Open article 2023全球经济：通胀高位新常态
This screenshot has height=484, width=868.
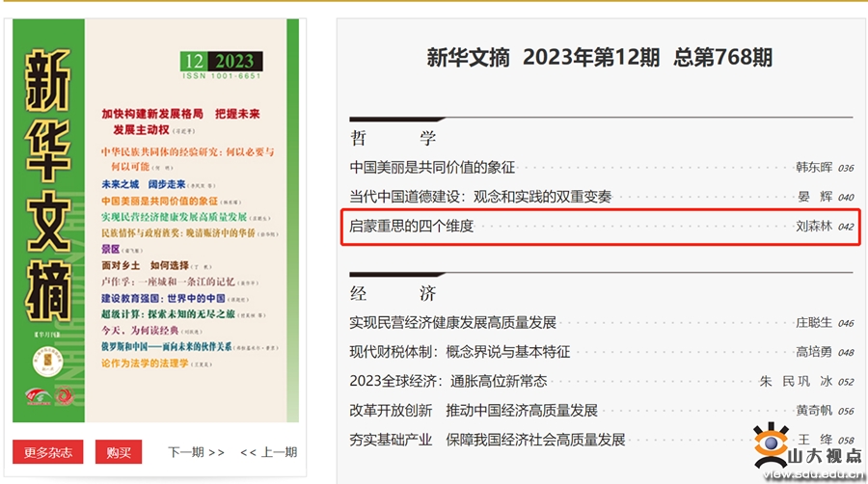(448, 381)
